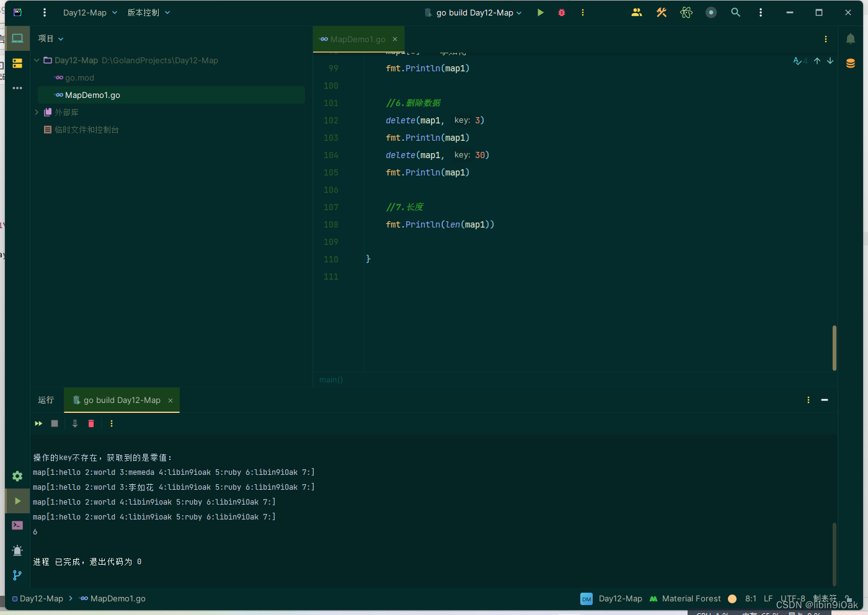Click the console output scrollbar
The width and height of the screenshot is (868, 615).
[x=835, y=553]
